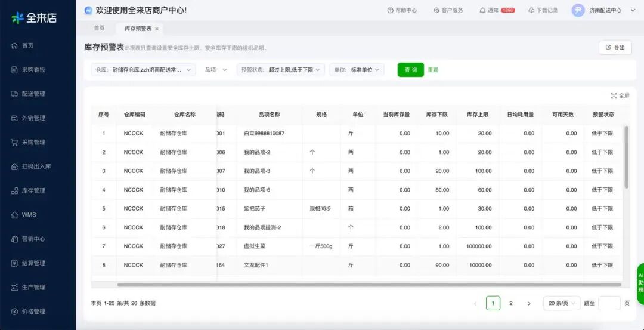The width and height of the screenshot is (644, 330).
Task: Go to page 2
Action: (511, 303)
